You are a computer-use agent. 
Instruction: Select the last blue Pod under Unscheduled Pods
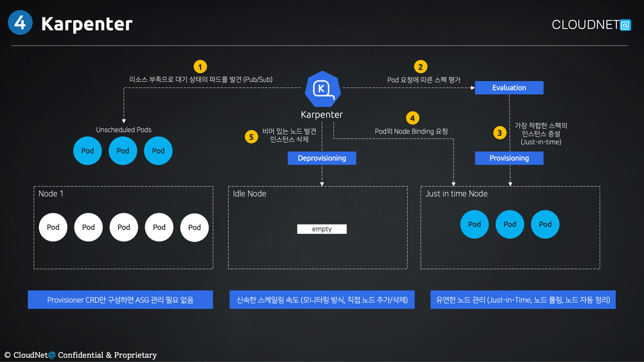pyautogui.click(x=158, y=151)
